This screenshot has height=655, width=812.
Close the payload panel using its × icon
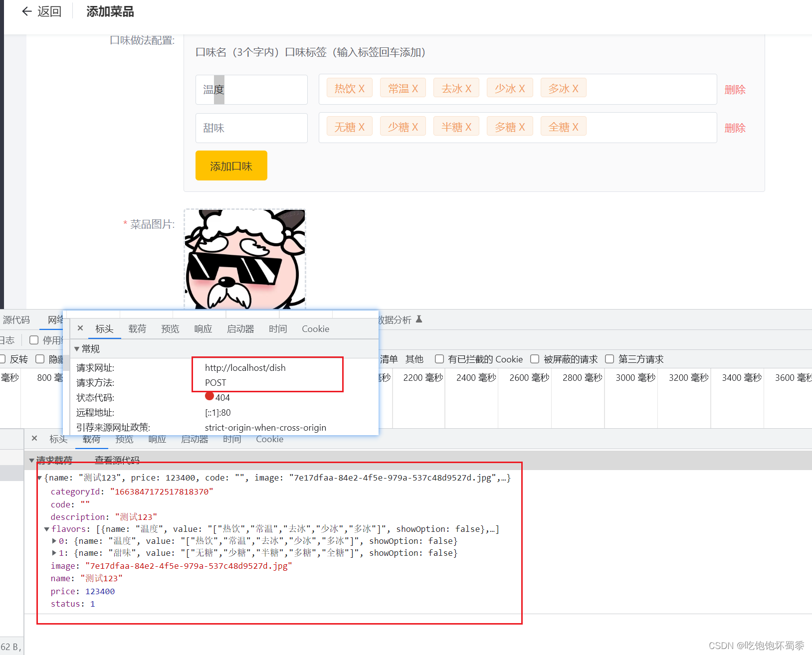pyautogui.click(x=34, y=438)
